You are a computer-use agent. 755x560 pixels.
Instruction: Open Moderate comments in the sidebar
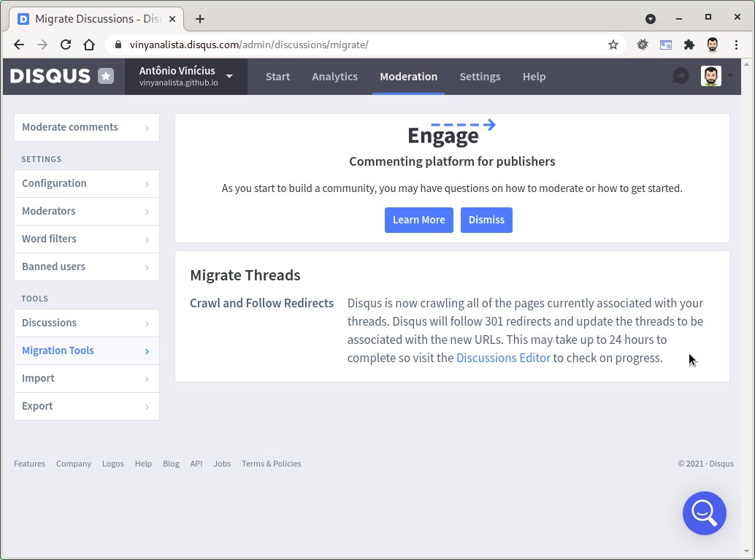point(87,127)
